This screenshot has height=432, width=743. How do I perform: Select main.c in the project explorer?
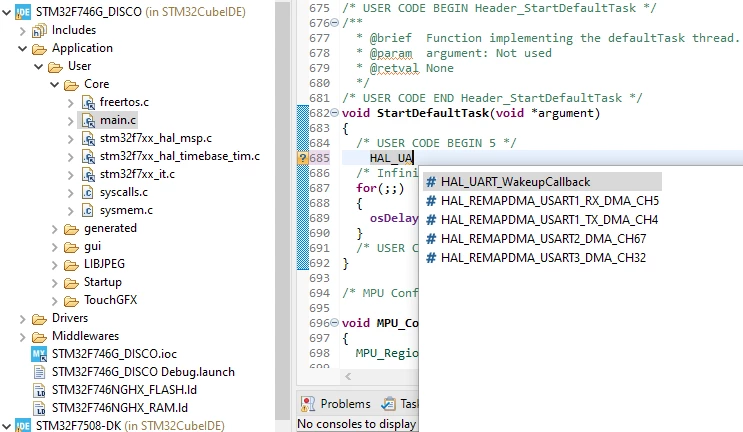118,120
